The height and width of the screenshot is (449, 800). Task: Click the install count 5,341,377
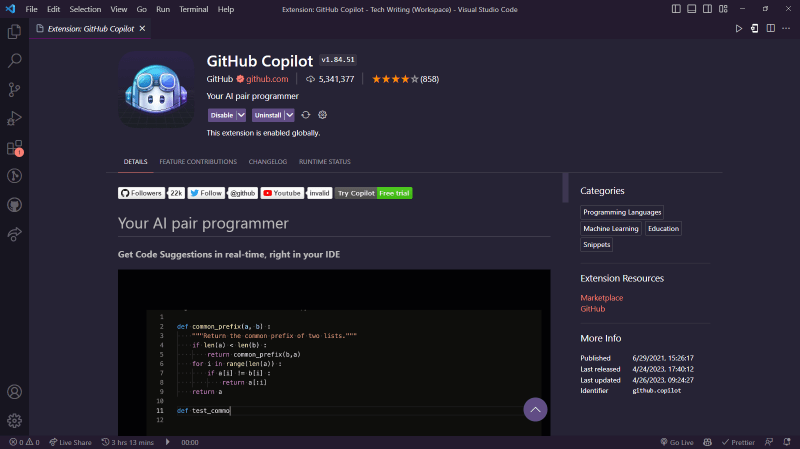click(x=330, y=79)
